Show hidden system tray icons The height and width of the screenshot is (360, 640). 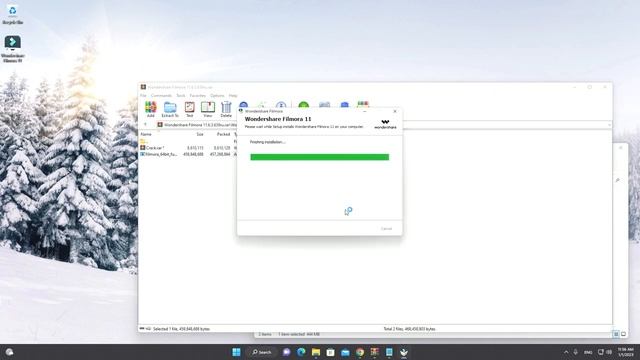566,352
